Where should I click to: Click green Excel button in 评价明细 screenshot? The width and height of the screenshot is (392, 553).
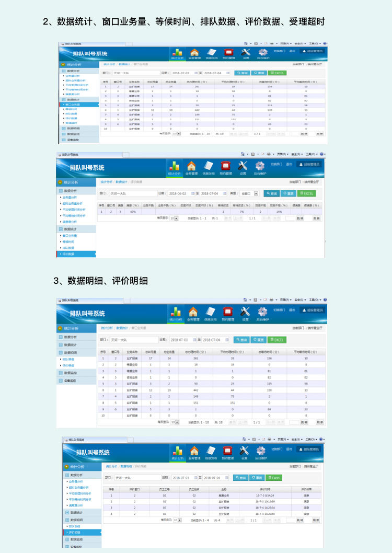coord(273,478)
